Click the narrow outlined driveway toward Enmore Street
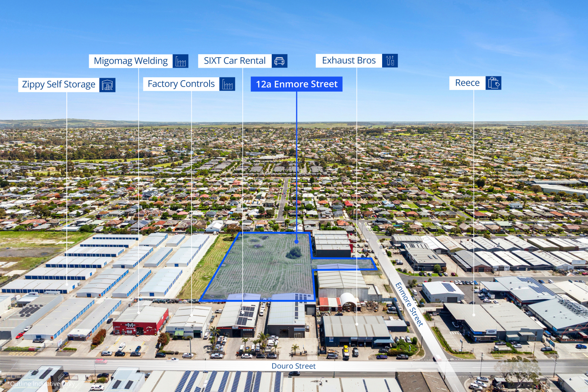The width and height of the screenshot is (588, 392). click(x=344, y=264)
